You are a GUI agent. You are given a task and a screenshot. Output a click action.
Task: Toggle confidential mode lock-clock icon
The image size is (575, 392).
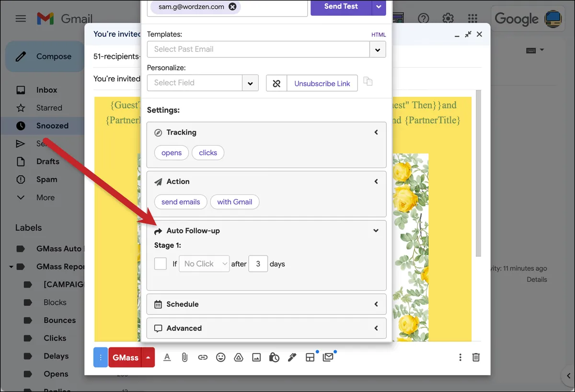(x=274, y=357)
